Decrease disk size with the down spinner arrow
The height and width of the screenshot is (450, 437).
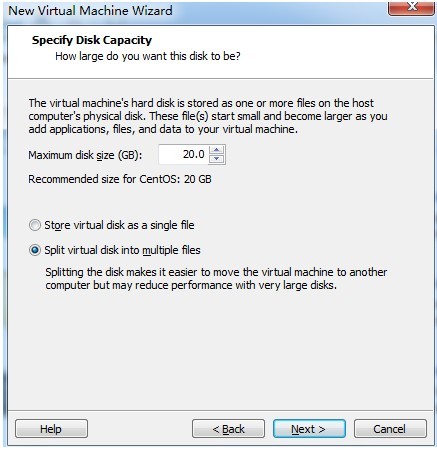pyautogui.click(x=217, y=159)
